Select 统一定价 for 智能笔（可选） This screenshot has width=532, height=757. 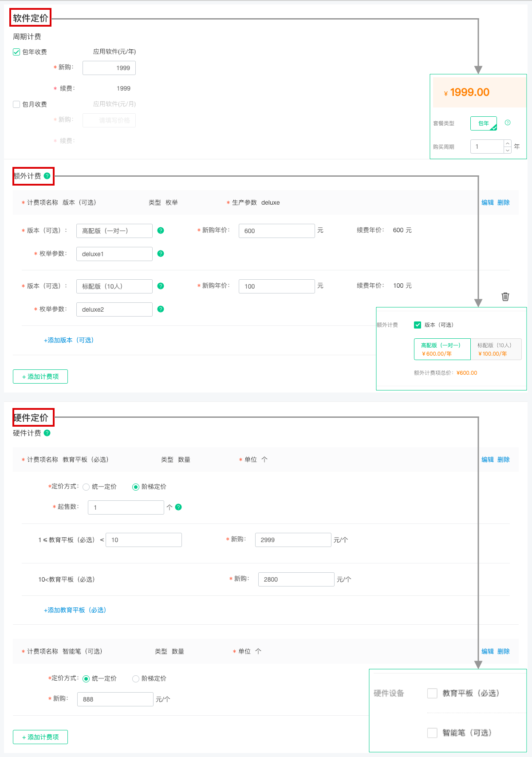pos(86,679)
